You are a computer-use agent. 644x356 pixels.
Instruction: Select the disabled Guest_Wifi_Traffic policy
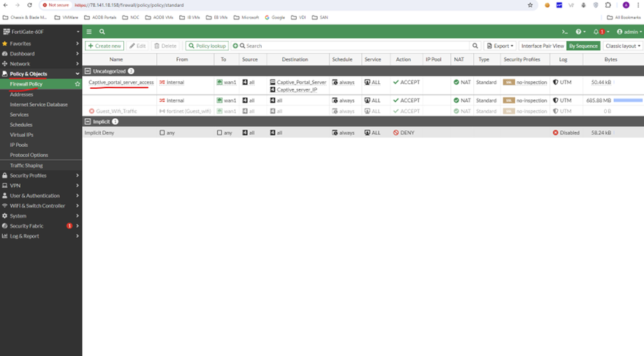coord(116,111)
